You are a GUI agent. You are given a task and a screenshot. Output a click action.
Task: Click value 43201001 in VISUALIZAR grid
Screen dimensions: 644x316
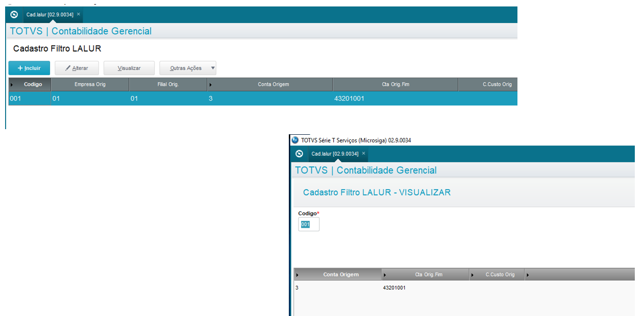click(x=394, y=288)
